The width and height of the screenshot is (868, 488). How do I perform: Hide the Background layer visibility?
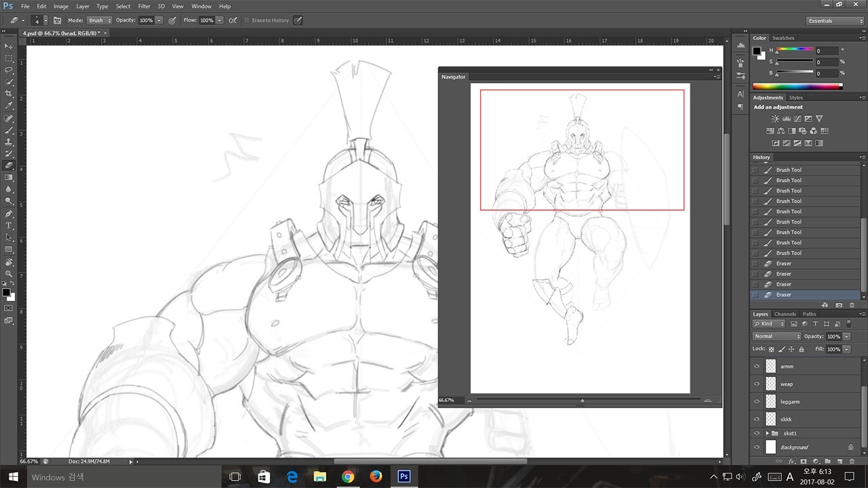point(757,447)
